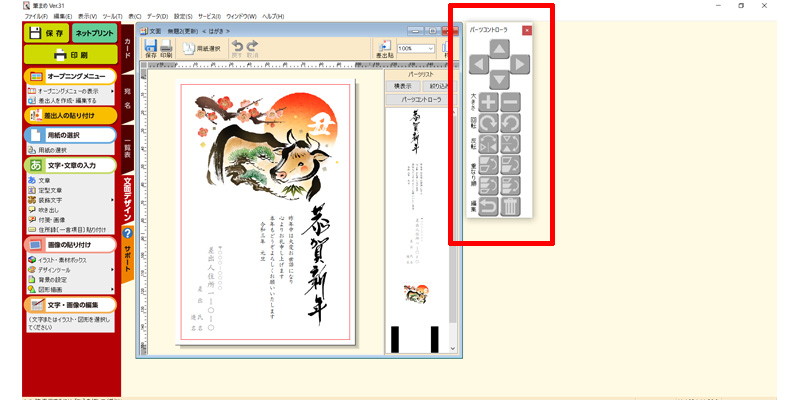Open 編集(E) menu
800x400 pixels.
point(63,16)
